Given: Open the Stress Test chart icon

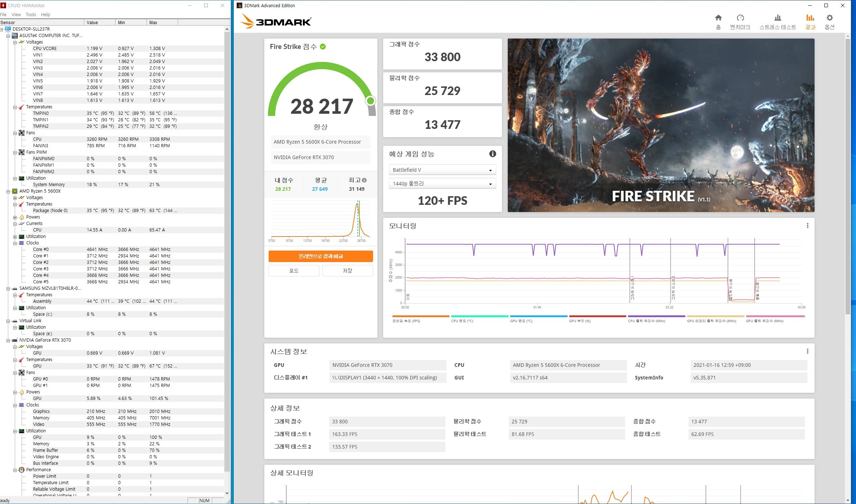Looking at the screenshot, I should [777, 18].
